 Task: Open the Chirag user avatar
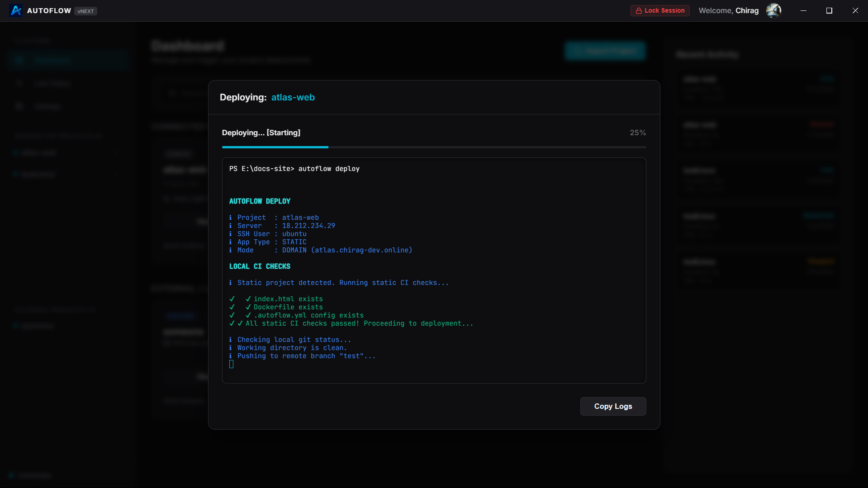(x=773, y=10)
